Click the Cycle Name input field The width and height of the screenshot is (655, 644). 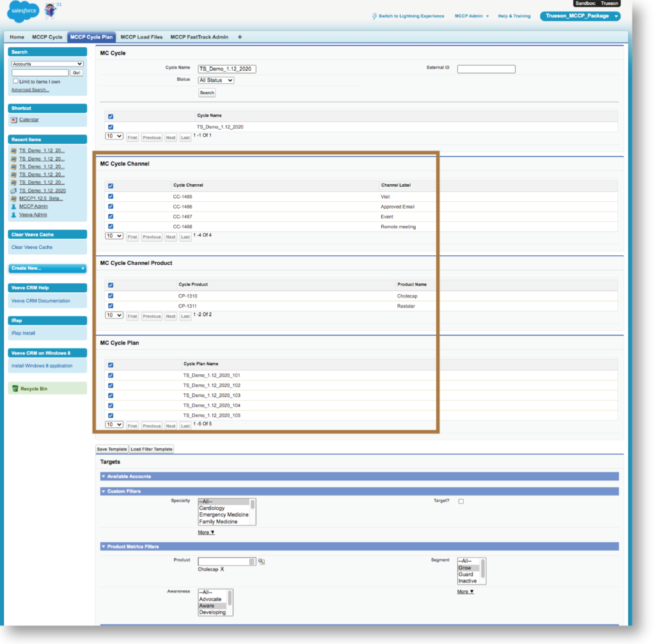pos(227,69)
